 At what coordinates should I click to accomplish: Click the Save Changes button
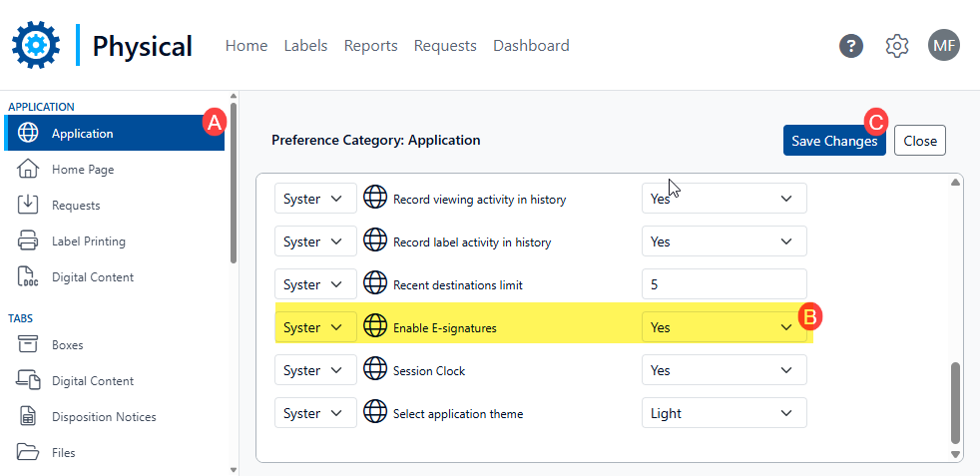(x=833, y=141)
